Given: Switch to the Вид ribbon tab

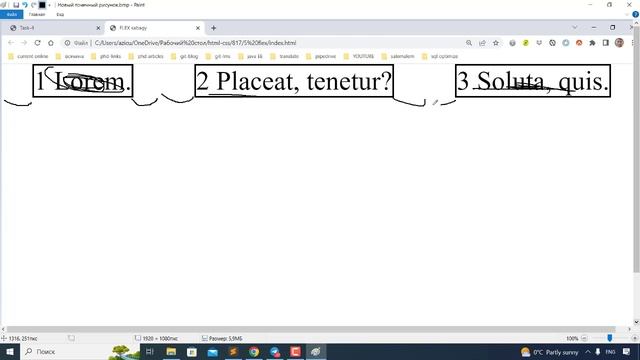Looking at the screenshot, I should point(60,14).
